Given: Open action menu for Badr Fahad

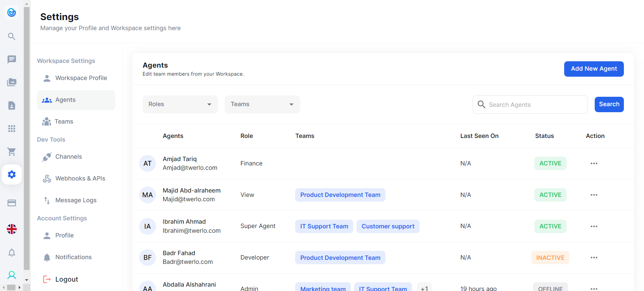Looking at the screenshot, I should [594, 258].
